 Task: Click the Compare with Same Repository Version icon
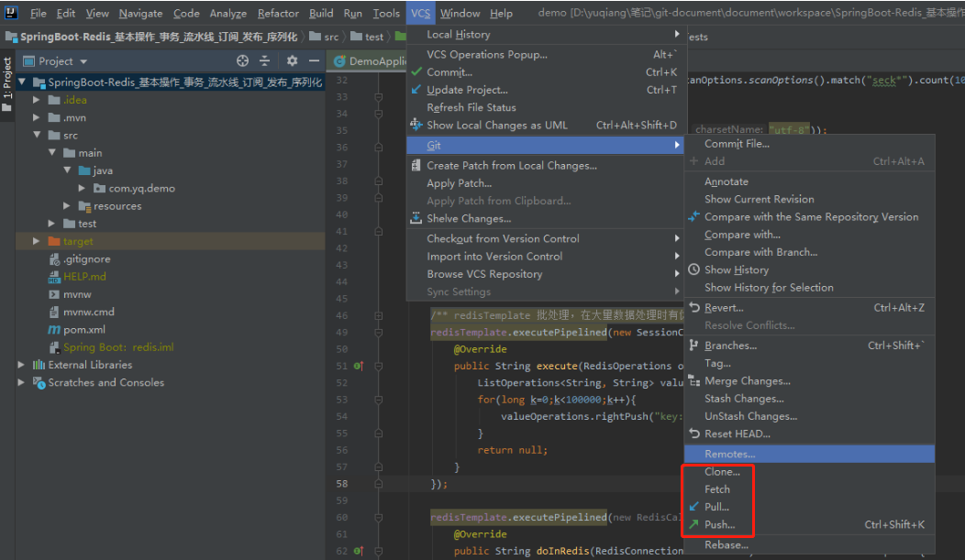(x=693, y=216)
